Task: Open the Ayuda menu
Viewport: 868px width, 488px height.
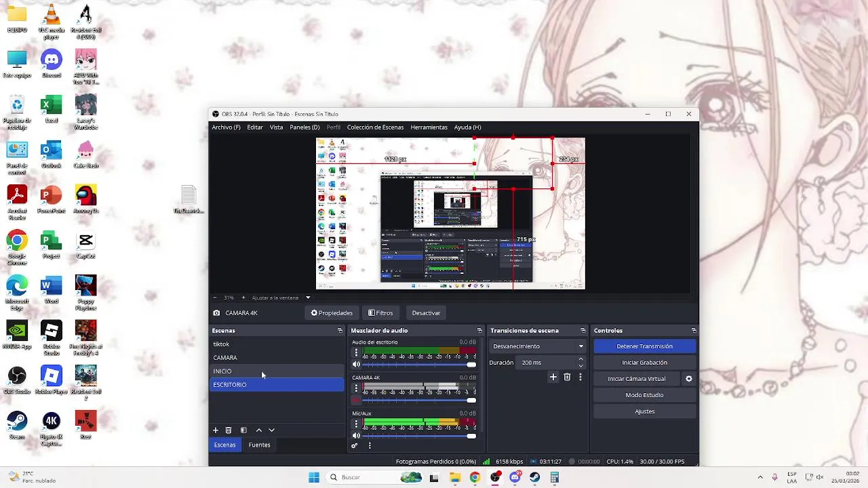Action: (x=467, y=127)
